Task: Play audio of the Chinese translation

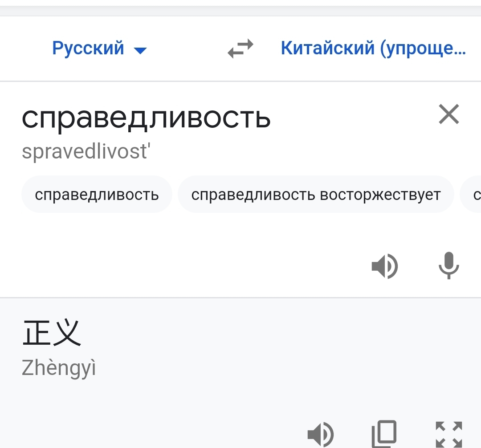Action: 320,434
